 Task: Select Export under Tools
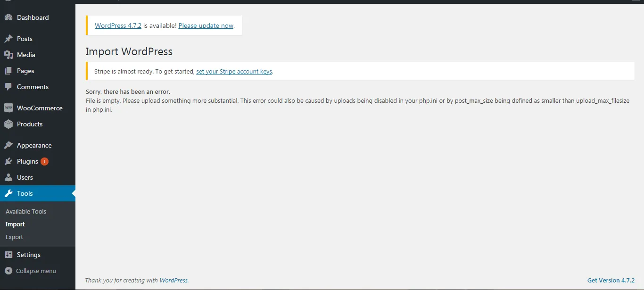(14, 237)
